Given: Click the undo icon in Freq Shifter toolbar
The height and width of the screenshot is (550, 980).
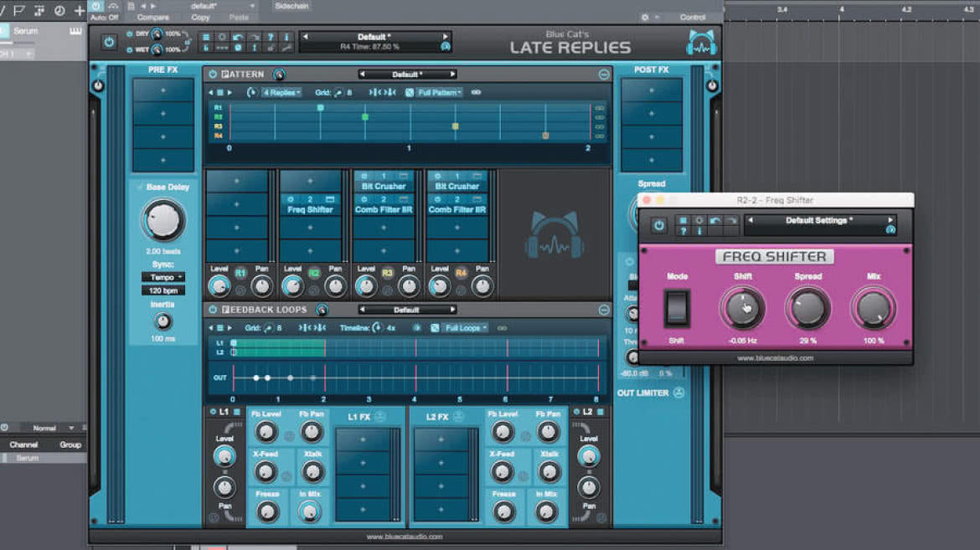Looking at the screenshot, I should 715,220.
